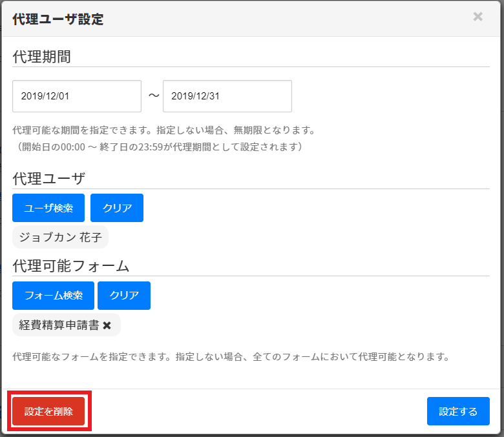
Task: Click クリア button under 代理可能フォーム
Action: (x=124, y=296)
